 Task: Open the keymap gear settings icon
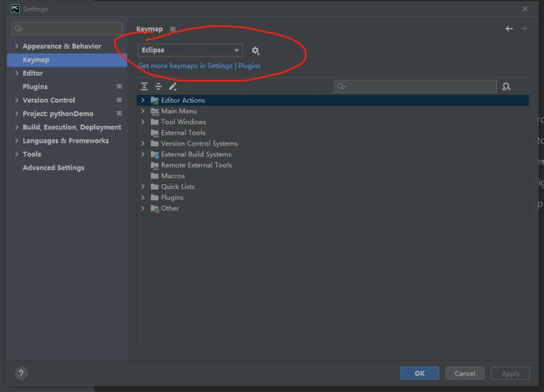[255, 50]
